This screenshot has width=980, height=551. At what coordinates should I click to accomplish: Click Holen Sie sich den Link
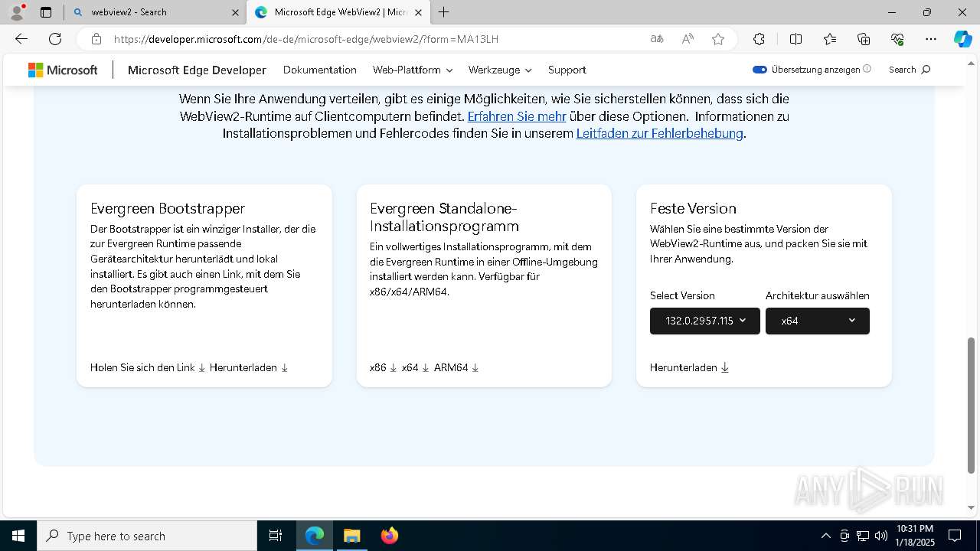click(148, 367)
